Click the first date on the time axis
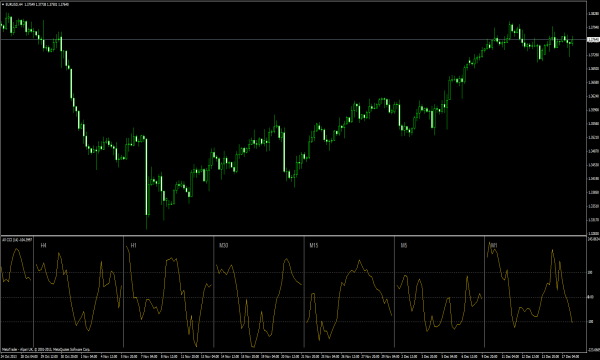 pos(9,356)
